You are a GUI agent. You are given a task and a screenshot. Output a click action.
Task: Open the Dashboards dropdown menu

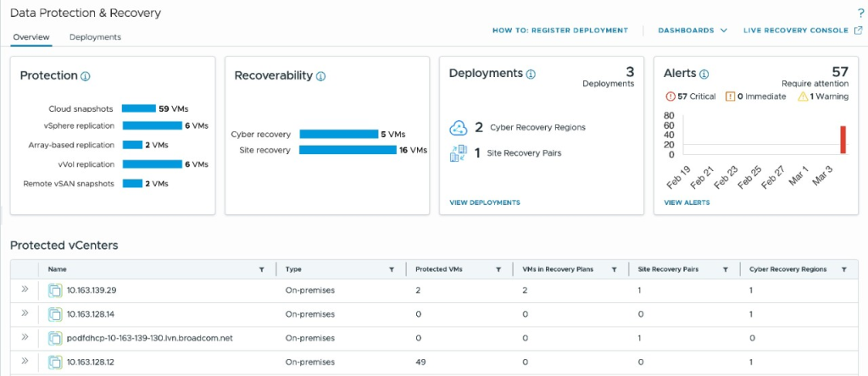click(x=693, y=30)
